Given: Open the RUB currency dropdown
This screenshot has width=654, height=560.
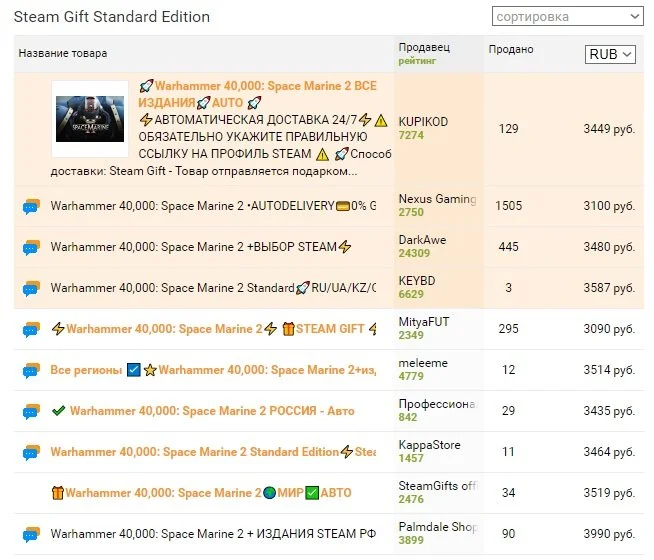Looking at the screenshot, I should [x=610, y=54].
